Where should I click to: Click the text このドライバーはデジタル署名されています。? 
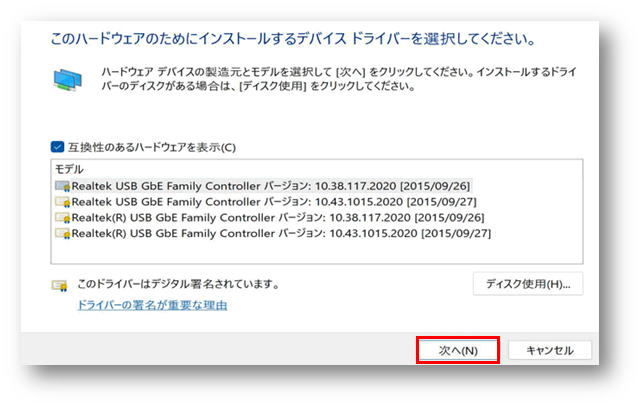pos(179,284)
